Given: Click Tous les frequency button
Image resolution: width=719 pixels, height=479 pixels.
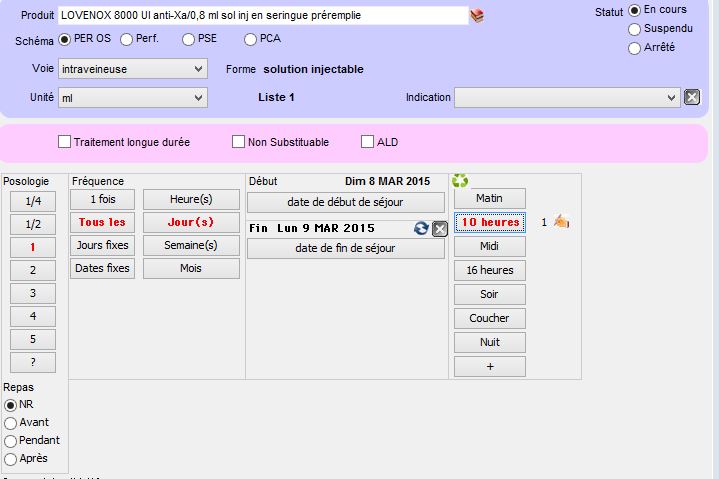Looking at the screenshot, I should [102, 222].
